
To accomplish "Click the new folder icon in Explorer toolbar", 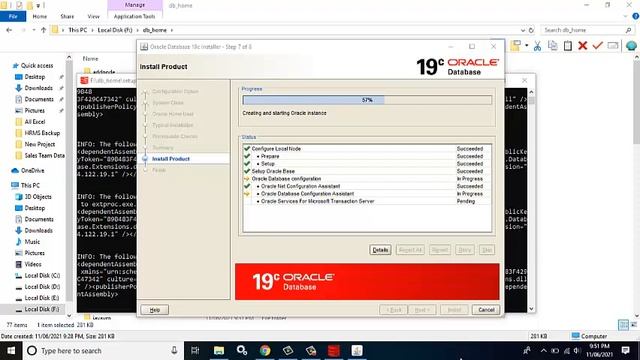I will [516, 46].
